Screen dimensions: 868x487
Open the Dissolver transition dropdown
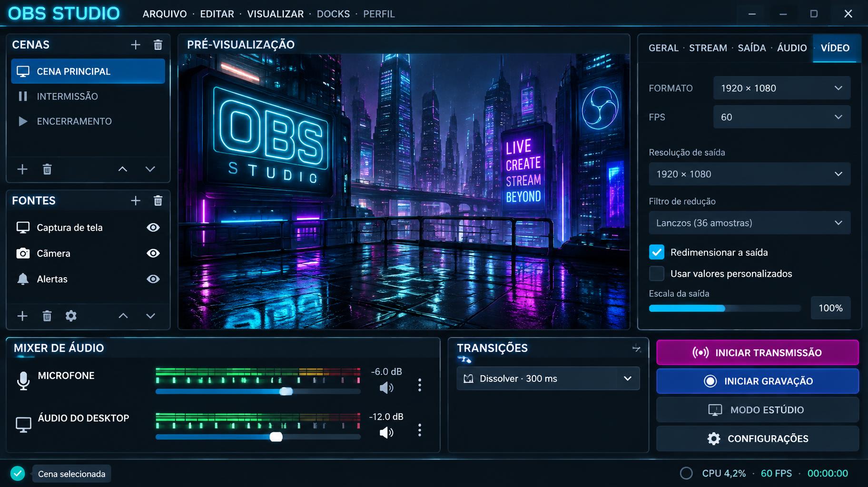pos(548,379)
